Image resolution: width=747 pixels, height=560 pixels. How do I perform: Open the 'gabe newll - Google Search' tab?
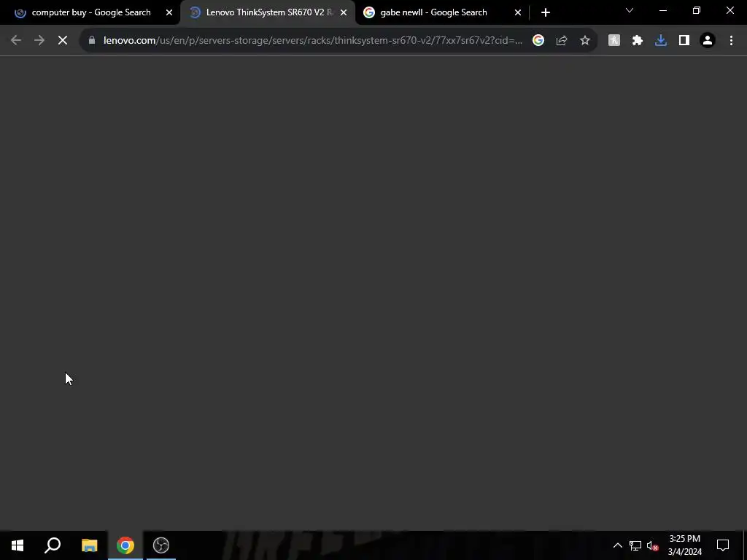click(x=433, y=12)
